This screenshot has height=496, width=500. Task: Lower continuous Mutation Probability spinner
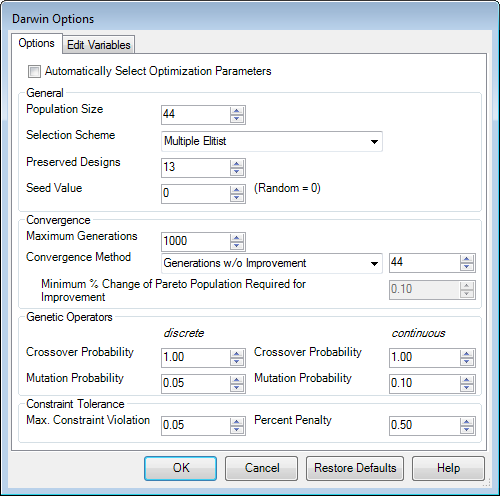467,388
